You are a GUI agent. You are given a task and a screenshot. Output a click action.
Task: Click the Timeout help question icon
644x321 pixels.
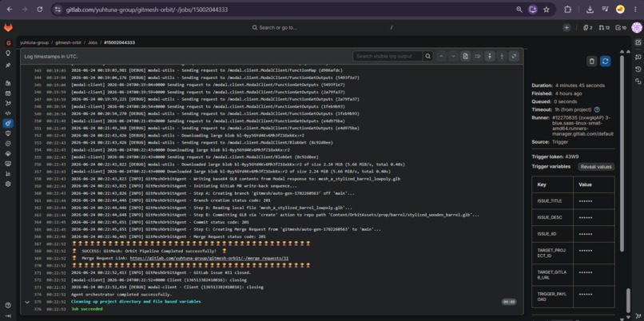[597, 109]
